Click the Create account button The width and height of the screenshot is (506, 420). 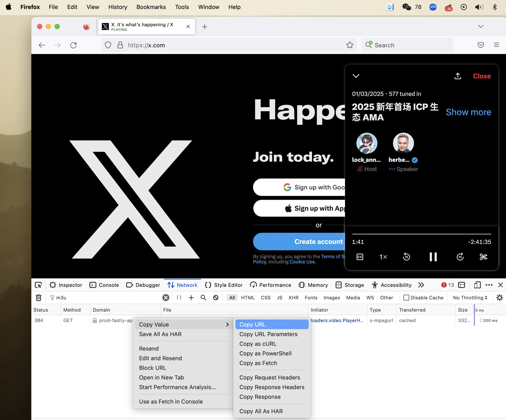click(299, 242)
